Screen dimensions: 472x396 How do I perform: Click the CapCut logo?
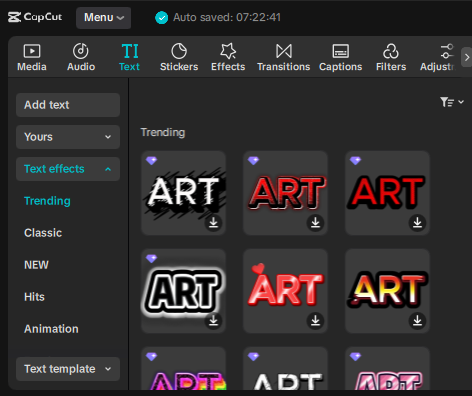click(x=35, y=17)
